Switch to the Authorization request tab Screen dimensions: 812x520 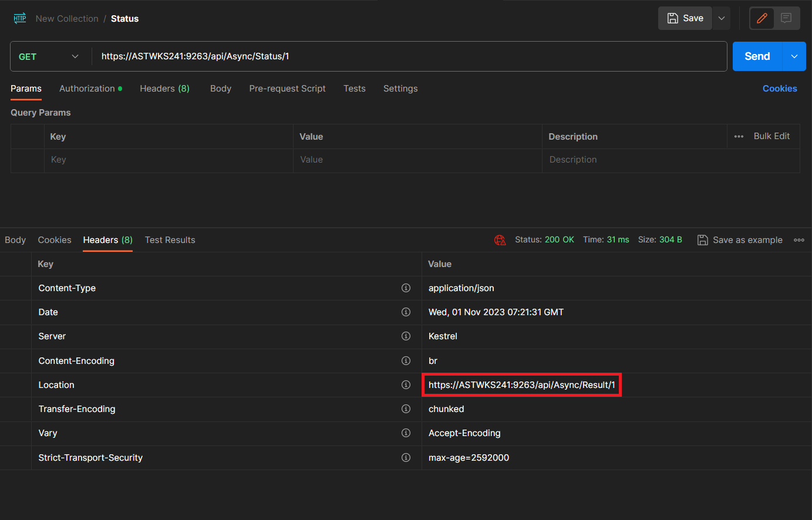click(87, 89)
